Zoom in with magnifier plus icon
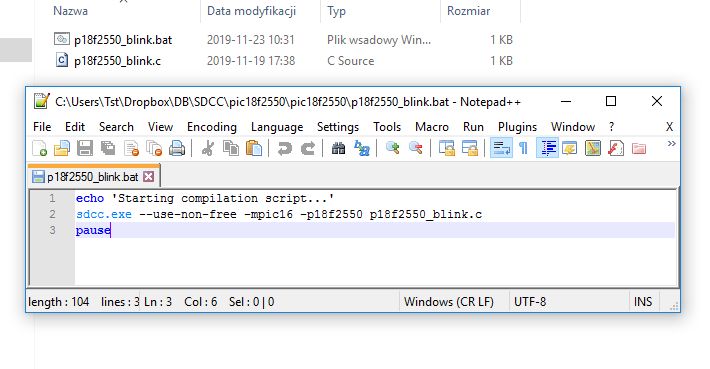Screen dimensions: 710x369 (393, 149)
